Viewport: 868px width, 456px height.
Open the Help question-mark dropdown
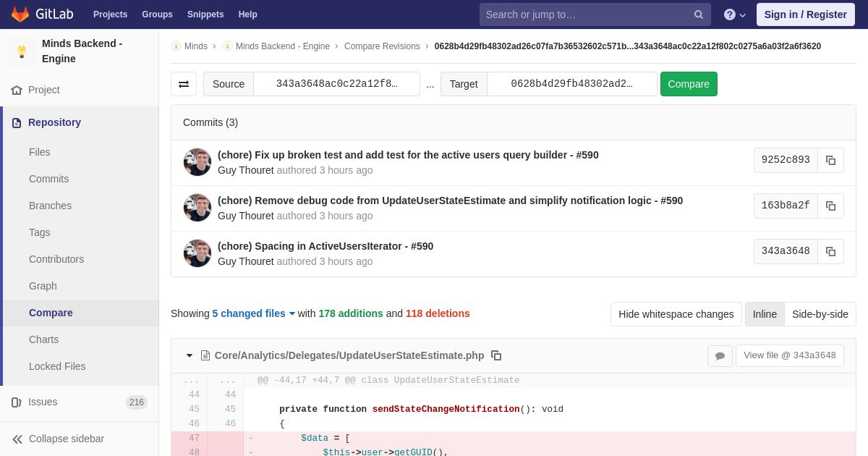(735, 14)
